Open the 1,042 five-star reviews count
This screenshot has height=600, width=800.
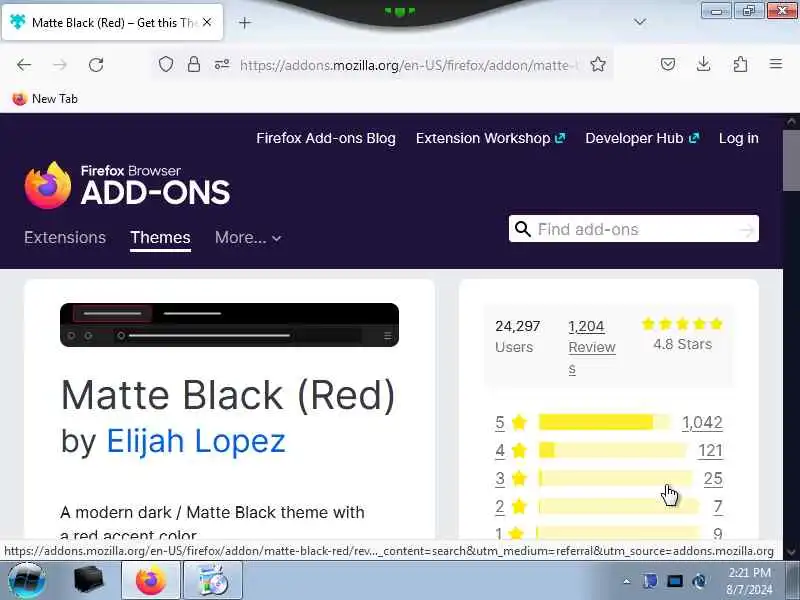(x=702, y=422)
